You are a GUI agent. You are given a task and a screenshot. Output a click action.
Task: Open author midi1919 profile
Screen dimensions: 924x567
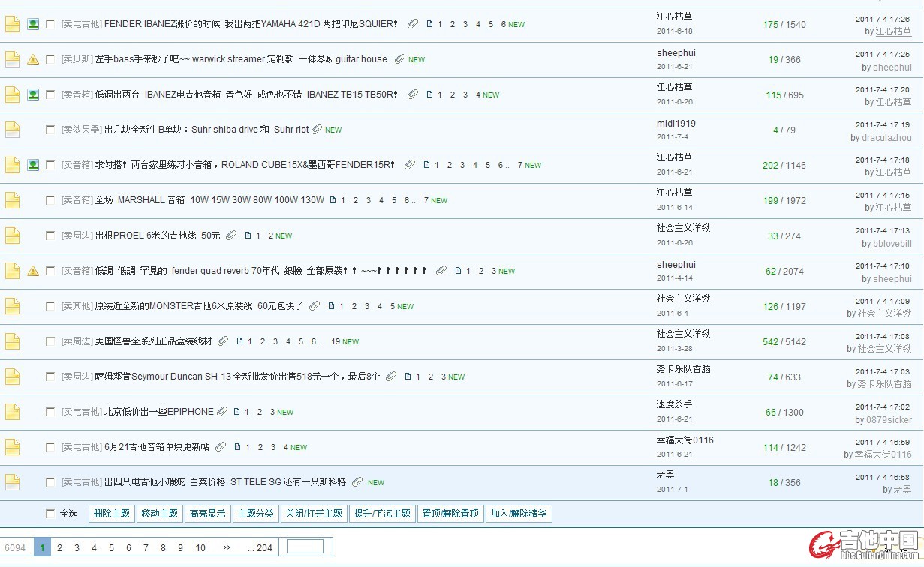point(676,124)
